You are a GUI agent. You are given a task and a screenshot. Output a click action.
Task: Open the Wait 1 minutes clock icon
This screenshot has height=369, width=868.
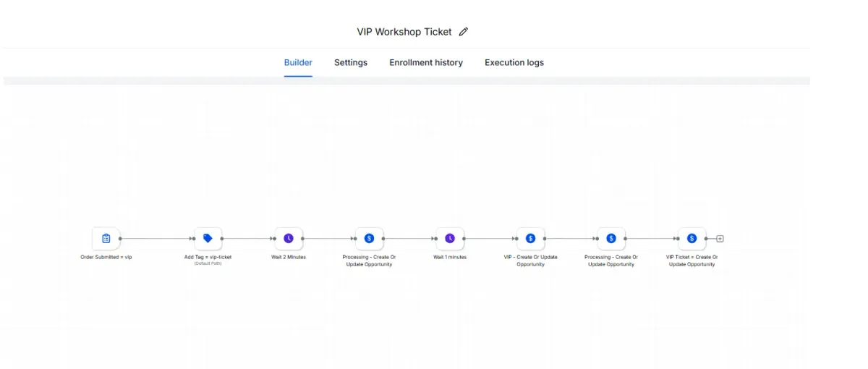tap(450, 238)
